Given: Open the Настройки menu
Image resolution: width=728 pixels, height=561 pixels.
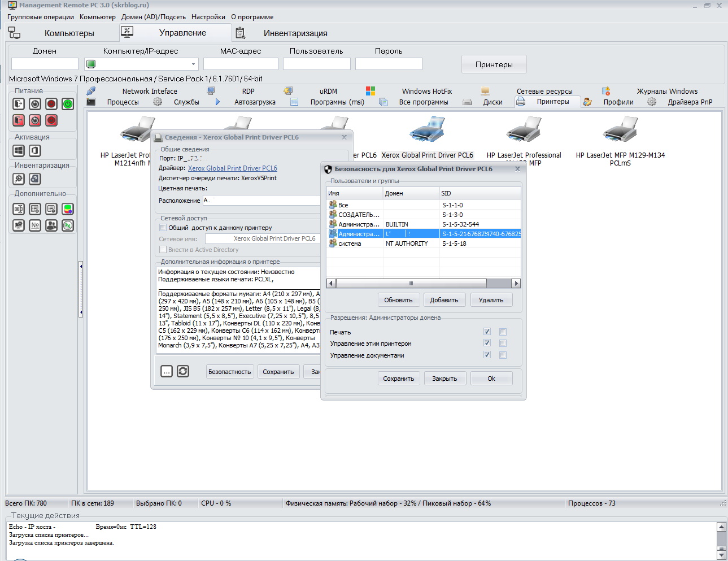Looking at the screenshot, I should point(208,17).
